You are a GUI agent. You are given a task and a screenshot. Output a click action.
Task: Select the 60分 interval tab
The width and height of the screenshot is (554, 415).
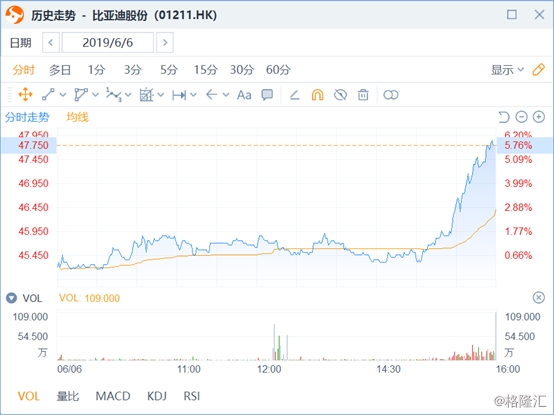click(278, 70)
